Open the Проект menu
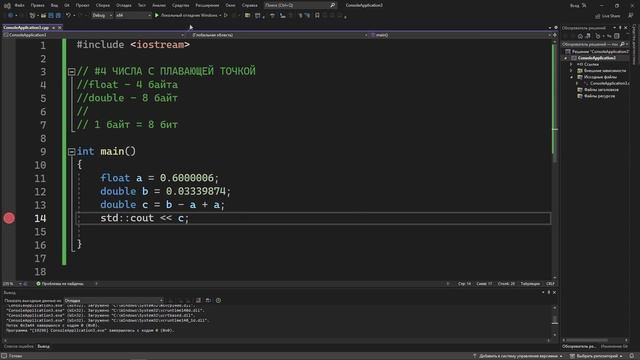This screenshot has height=360, width=640. 82,5
